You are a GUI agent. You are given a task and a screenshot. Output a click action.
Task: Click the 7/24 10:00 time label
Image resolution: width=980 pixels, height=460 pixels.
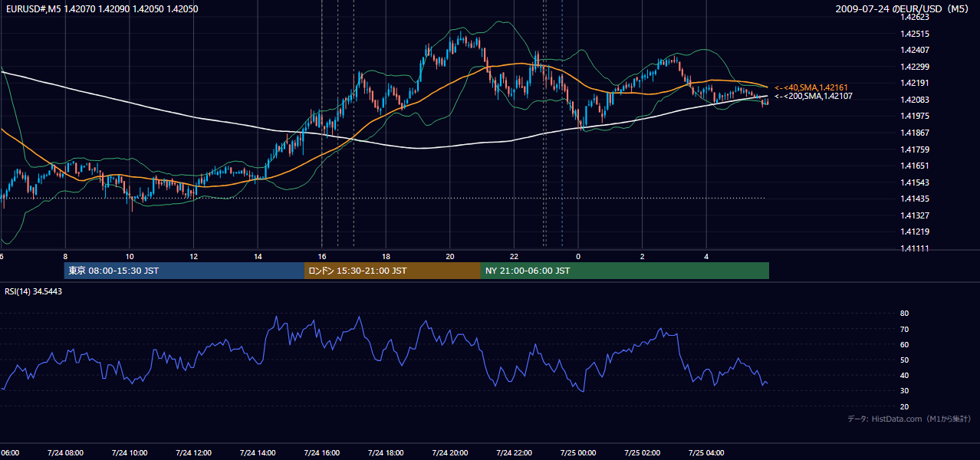tap(129, 453)
